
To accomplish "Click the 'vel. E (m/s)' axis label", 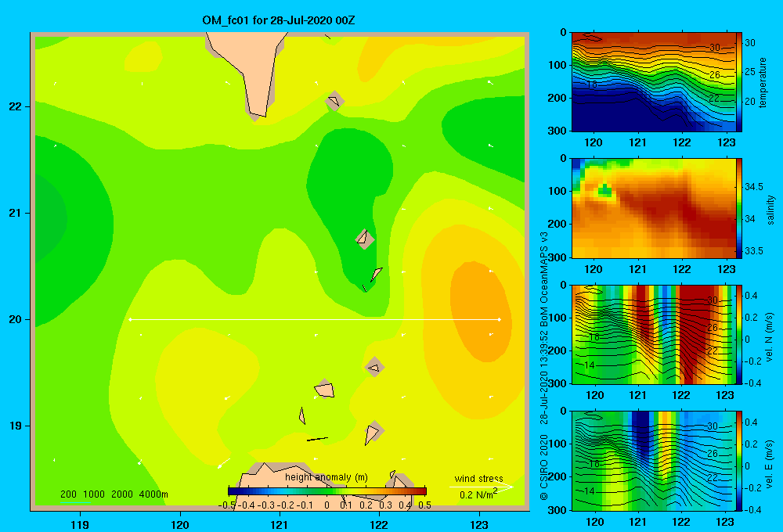I will click(x=769, y=464).
